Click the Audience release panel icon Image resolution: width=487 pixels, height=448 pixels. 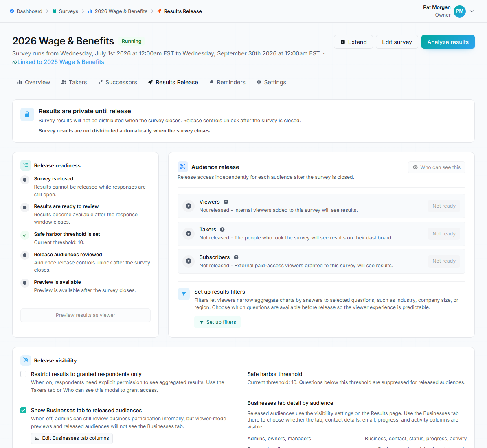tap(182, 167)
